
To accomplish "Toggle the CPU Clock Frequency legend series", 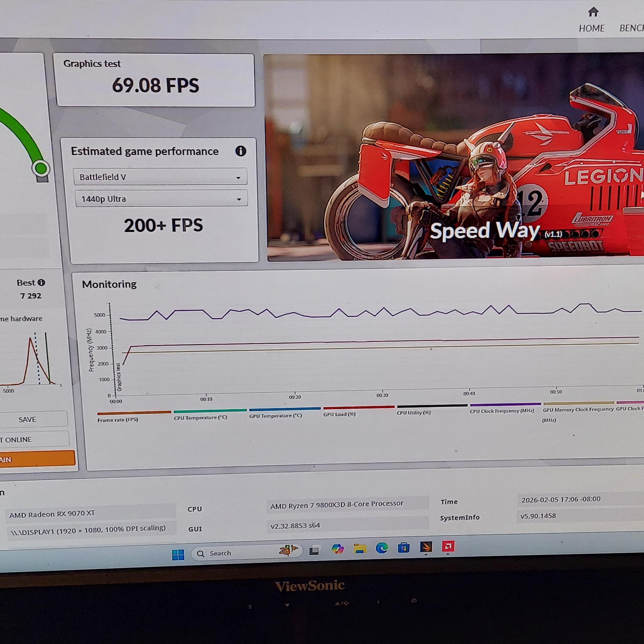I will coord(505,408).
